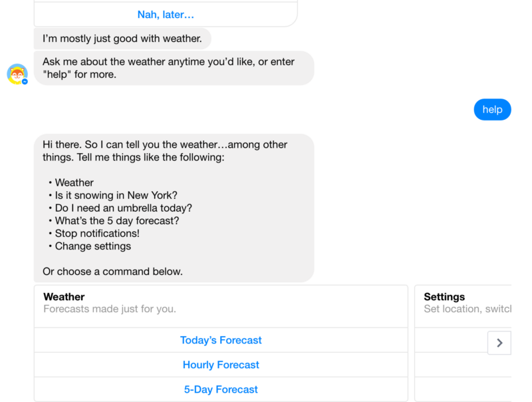Click the "Change settings" bullet text
Image resolution: width=532 pixels, height=402 pixels.
tap(93, 246)
